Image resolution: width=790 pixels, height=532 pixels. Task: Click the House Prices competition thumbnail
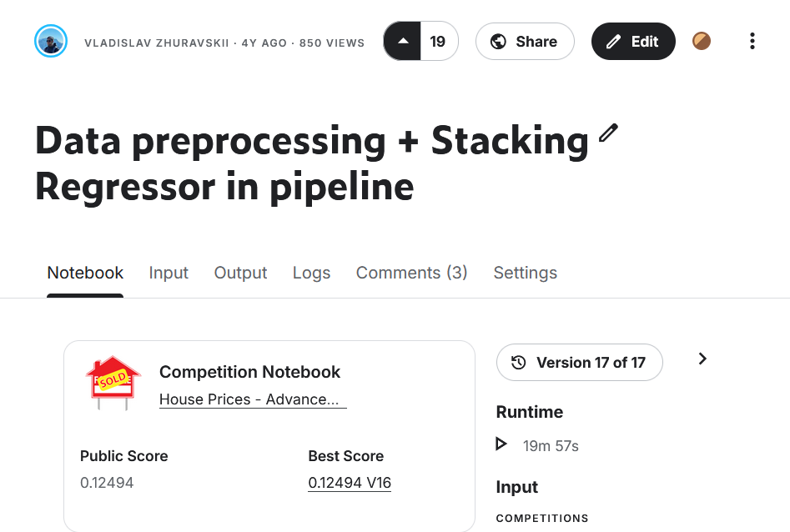pyautogui.click(x=113, y=382)
